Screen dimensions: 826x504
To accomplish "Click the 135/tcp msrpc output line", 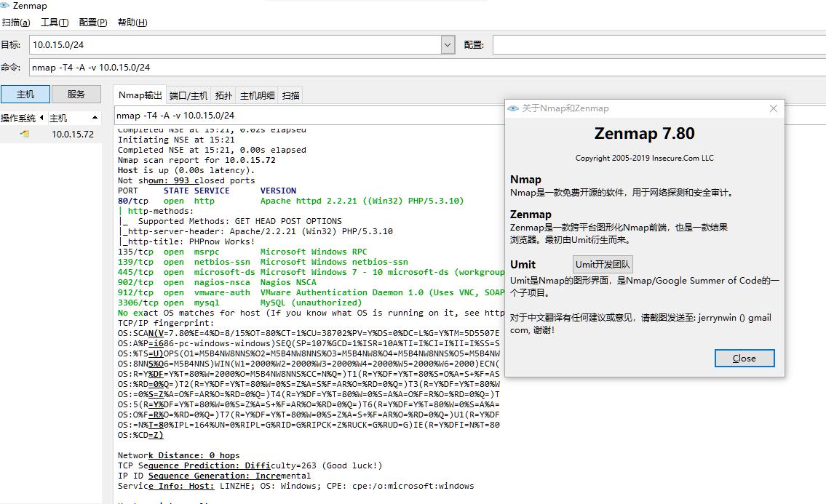I will pos(242,252).
